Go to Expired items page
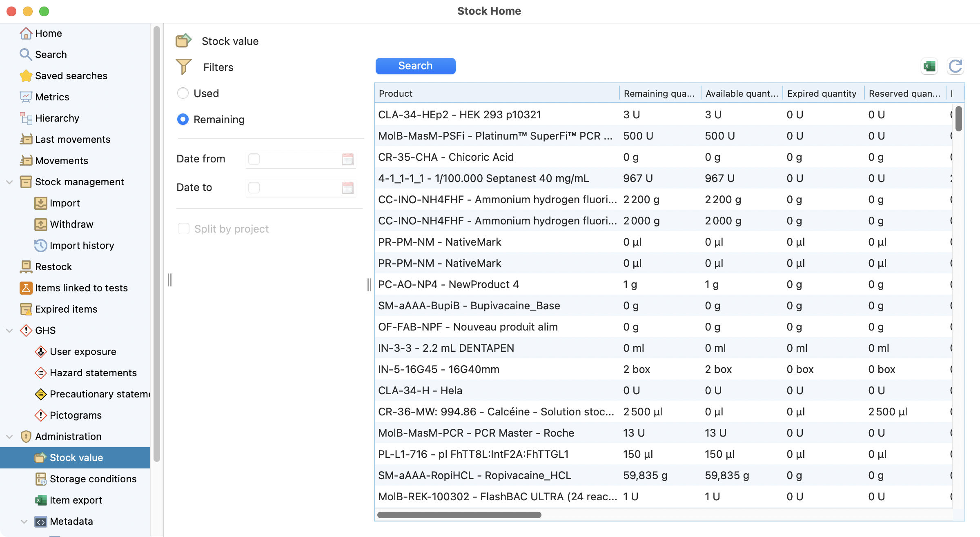Viewport: 980px width, 537px height. click(x=66, y=309)
